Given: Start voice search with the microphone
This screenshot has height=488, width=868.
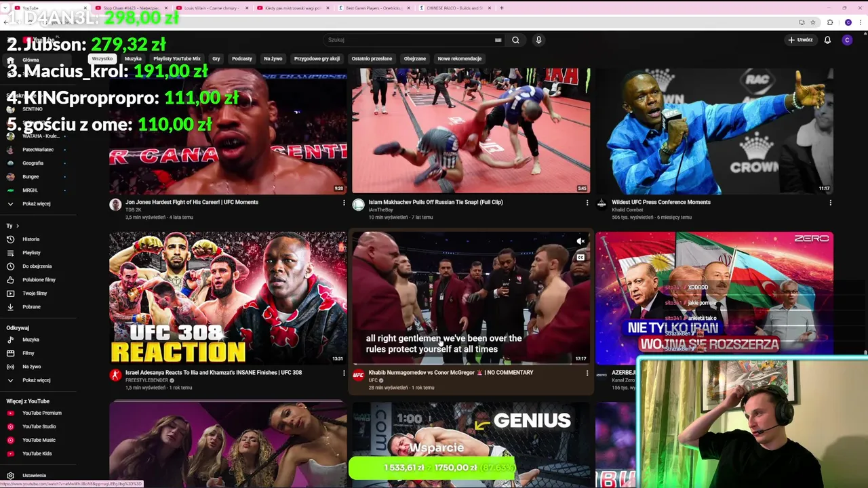Looking at the screenshot, I should coord(538,40).
